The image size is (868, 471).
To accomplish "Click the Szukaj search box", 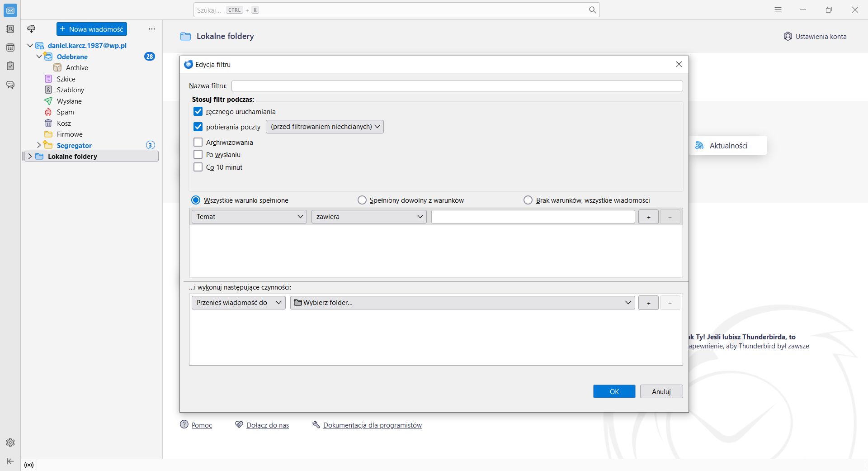I will point(396,10).
